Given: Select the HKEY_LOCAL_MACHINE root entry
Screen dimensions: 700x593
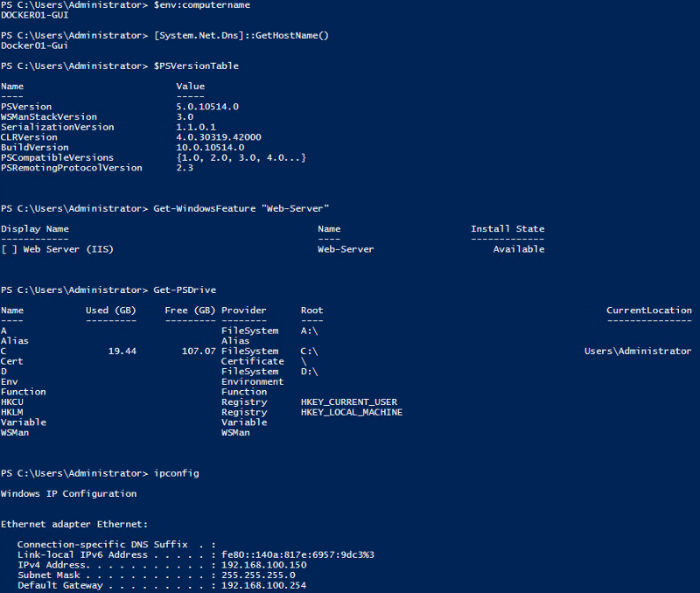Looking at the screenshot, I should point(352,413).
